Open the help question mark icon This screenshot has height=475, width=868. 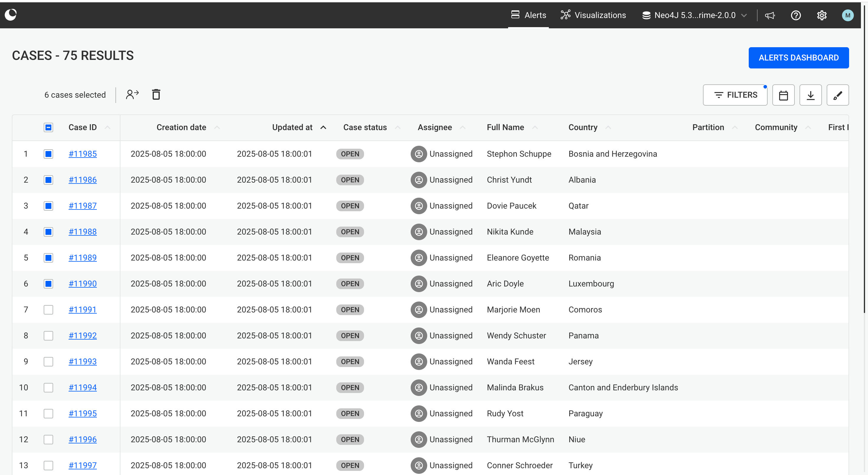(x=796, y=15)
